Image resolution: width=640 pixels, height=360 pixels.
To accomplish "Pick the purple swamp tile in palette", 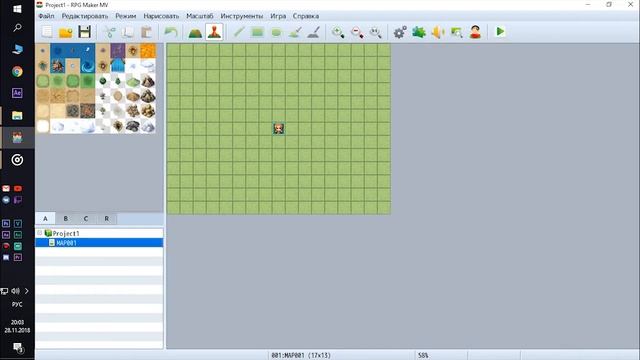I will 118,51.
